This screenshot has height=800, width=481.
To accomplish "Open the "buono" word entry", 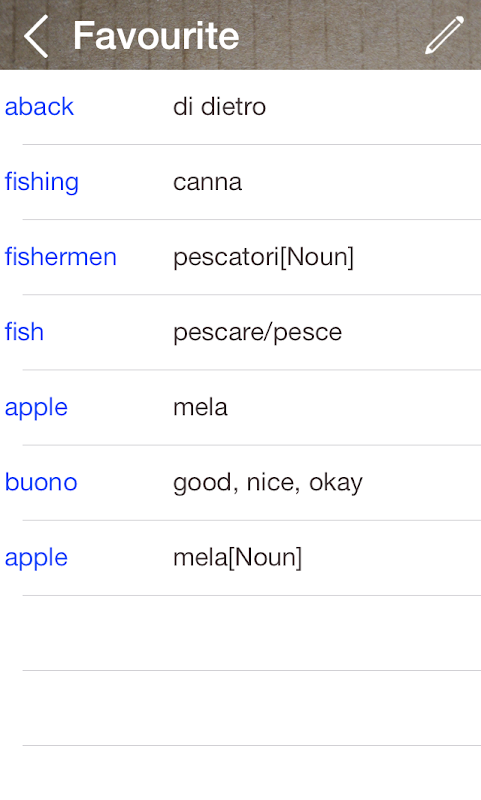I will 41,482.
